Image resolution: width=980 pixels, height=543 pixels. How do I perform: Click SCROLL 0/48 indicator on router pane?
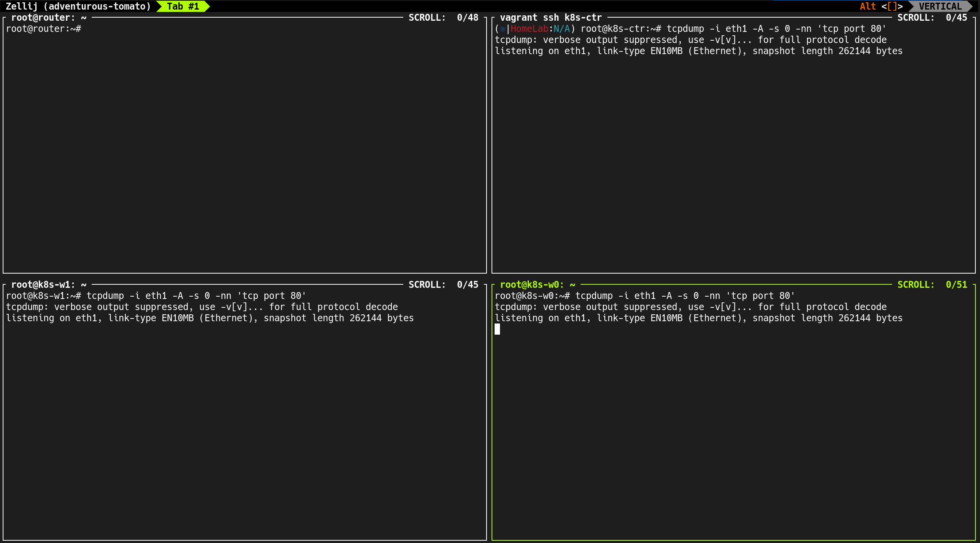coord(443,18)
